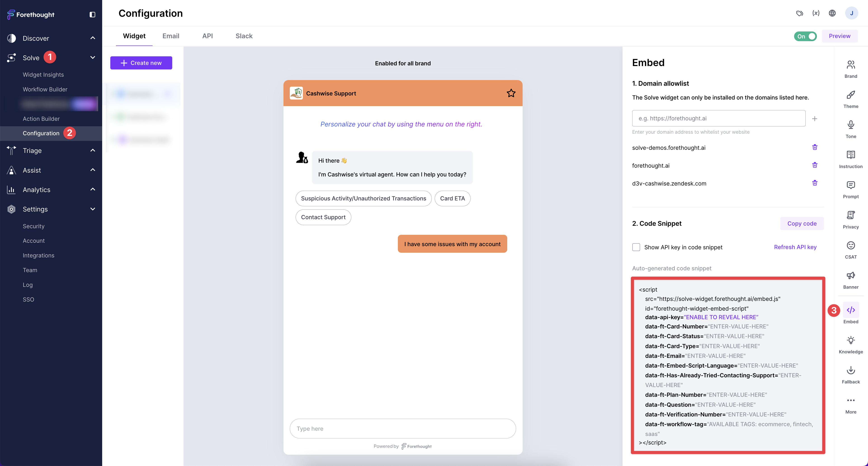Open Workflow Builder in sidebar
Screen dimensions: 868x466
click(x=45, y=89)
